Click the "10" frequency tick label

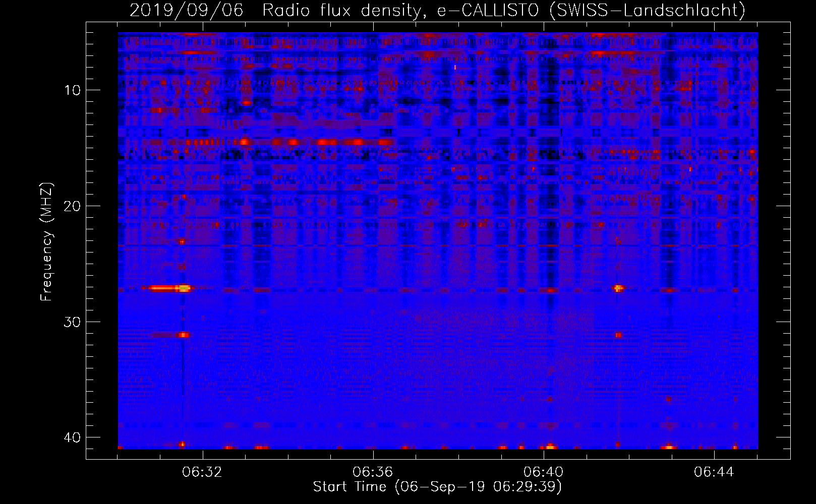coord(72,90)
